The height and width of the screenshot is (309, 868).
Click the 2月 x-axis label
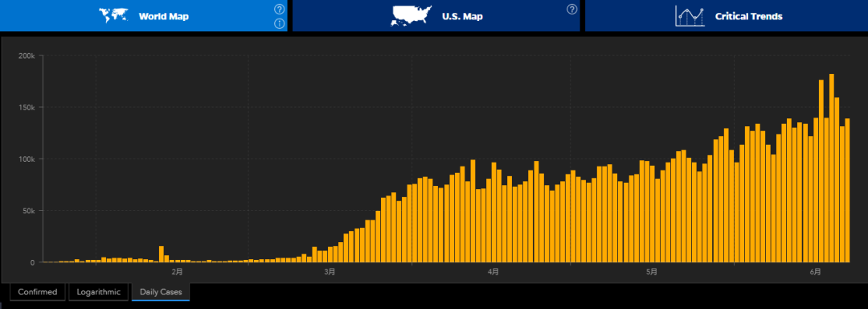pos(177,272)
